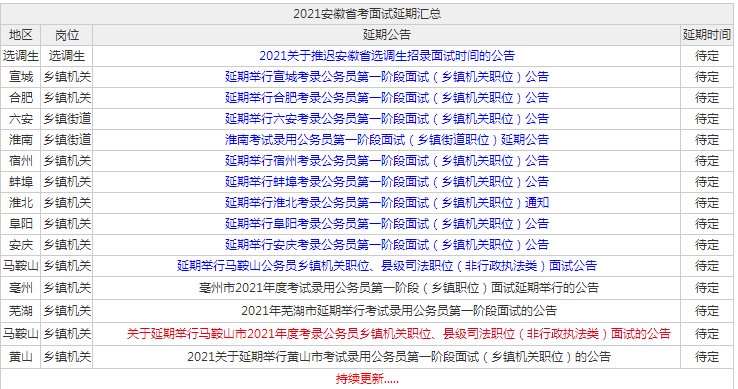Click the 延期公告 column header
The image size is (738, 389).
[386, 35]
